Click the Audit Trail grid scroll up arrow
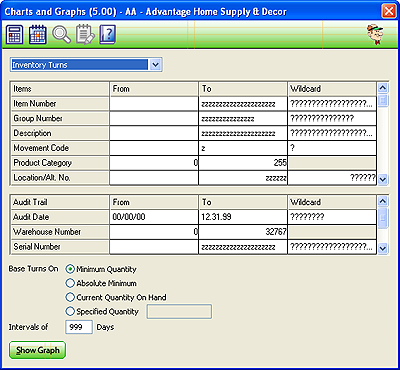Viewport: 400px width, 370px height. click(x=383, y=201)
